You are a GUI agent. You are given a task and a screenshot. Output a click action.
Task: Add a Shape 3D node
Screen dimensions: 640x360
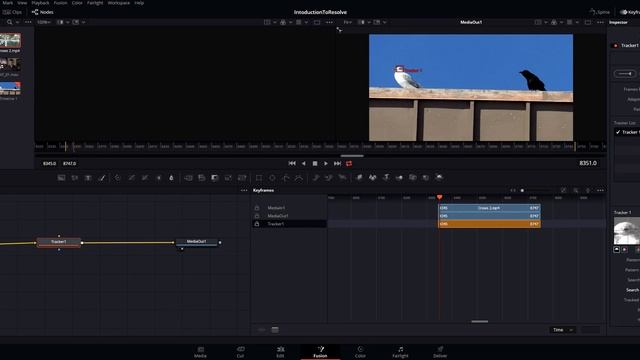pos(373,178)
